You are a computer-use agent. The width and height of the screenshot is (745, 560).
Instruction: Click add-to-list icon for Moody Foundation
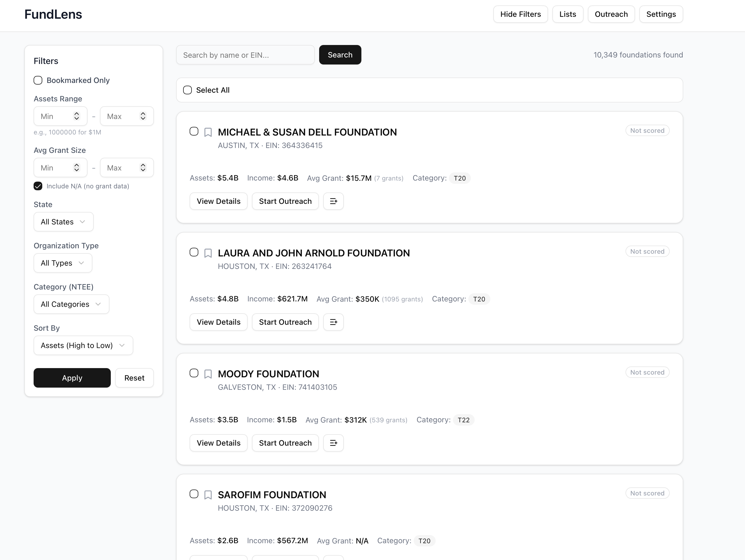[x=333, y=443]
